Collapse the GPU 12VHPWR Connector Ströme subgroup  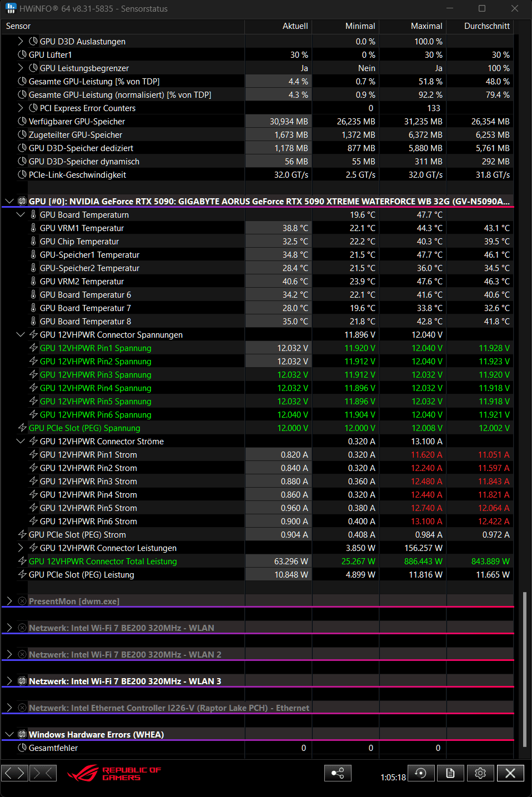click(x=21, y=442)
